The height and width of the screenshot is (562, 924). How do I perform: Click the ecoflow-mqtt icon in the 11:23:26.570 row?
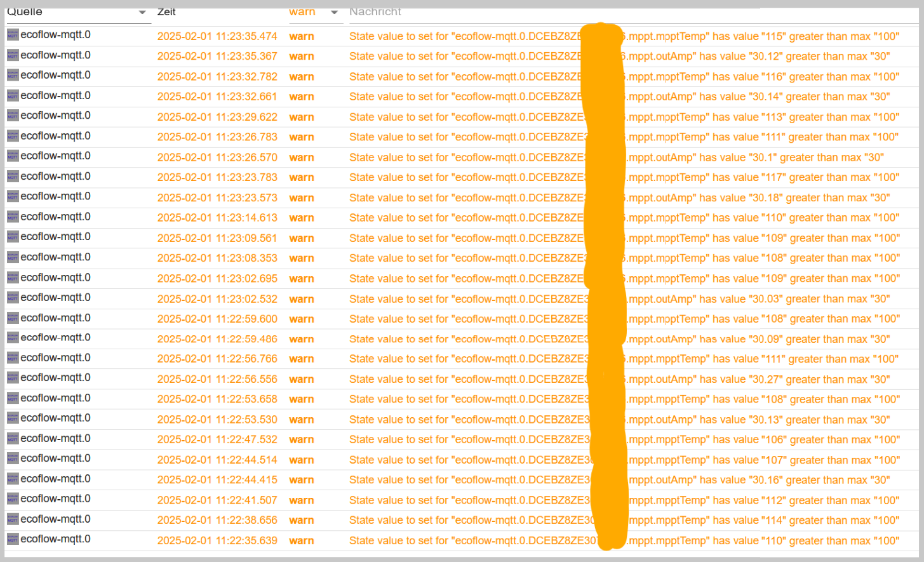click(x=13, y=156)
